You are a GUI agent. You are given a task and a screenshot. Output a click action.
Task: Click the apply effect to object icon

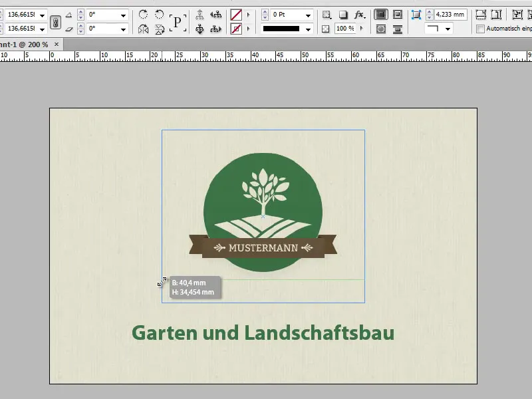click(x=327, y=15)
